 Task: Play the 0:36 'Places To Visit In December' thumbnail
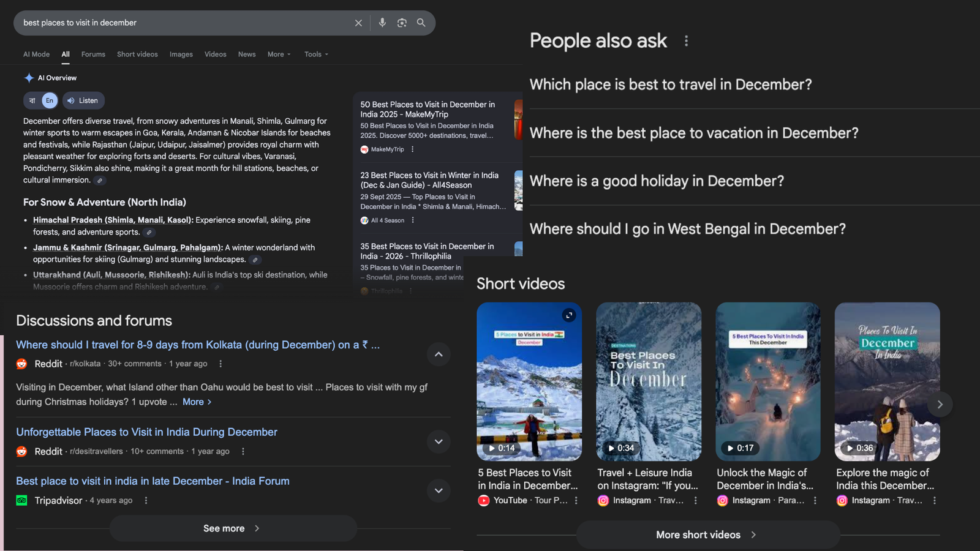pyautogui.click(x=887, y=381)
